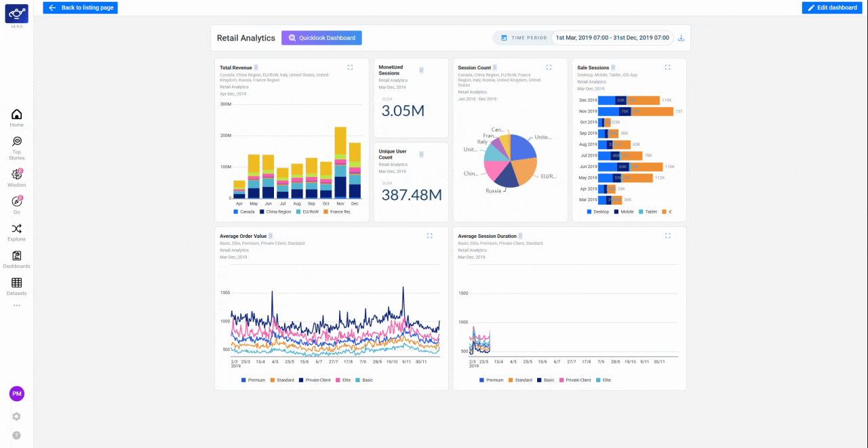The height and width of the screenshot is (448, 868).
Task: Click the 119K value label
Action: [667, 100]
